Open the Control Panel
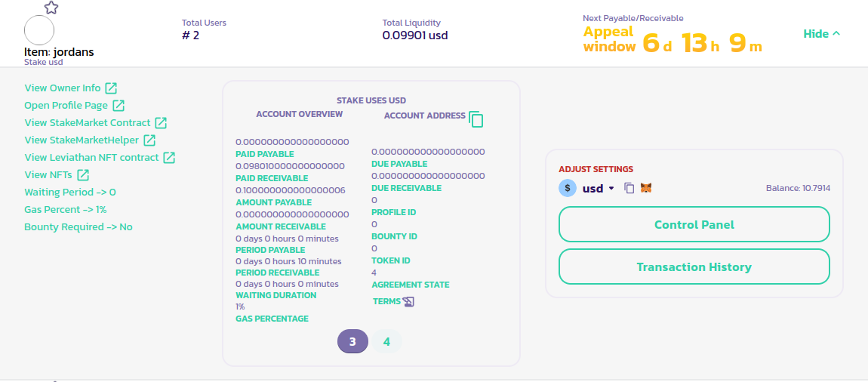The image size is (868, 382). click(x=694, y=224)
